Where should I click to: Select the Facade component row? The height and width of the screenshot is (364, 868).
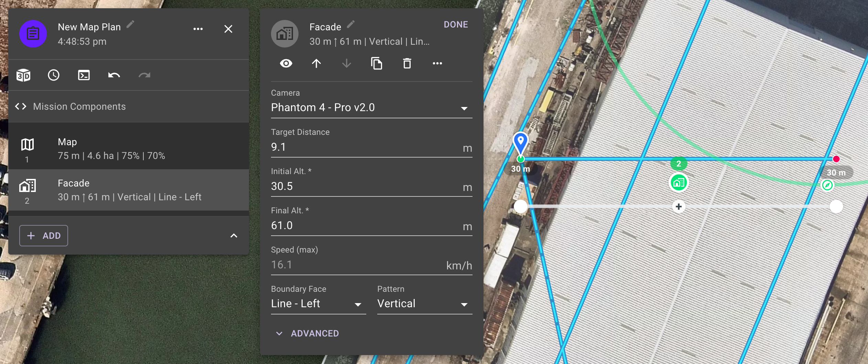(x=129, y=190)
